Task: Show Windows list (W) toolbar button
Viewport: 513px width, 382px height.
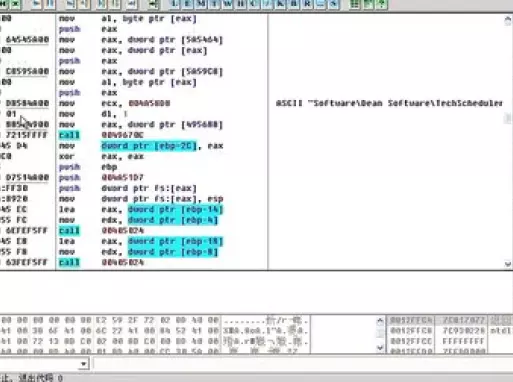Action: click(227, 4)
